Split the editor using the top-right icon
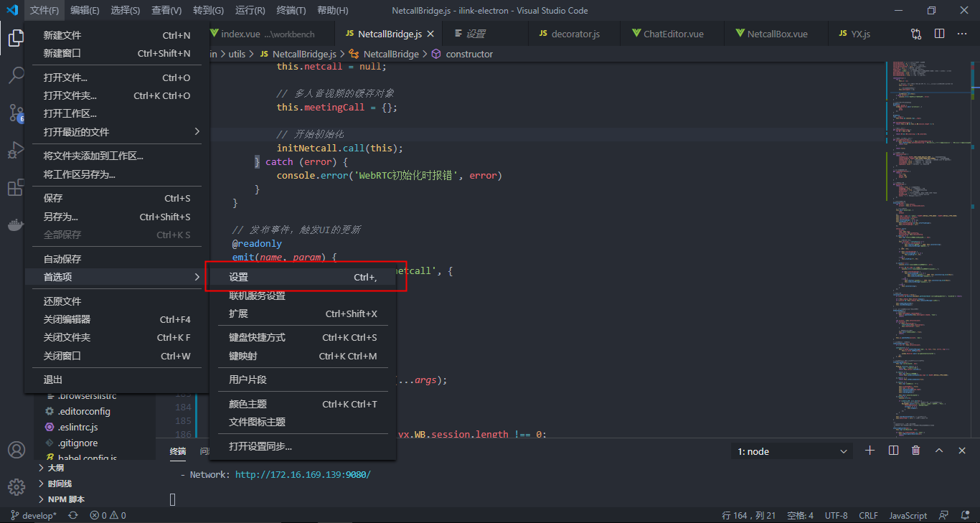 (x=941, y=33)
